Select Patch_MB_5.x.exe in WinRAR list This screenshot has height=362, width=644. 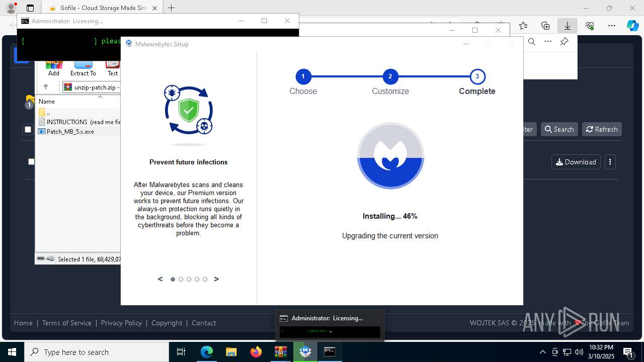[x=70, y=131]
